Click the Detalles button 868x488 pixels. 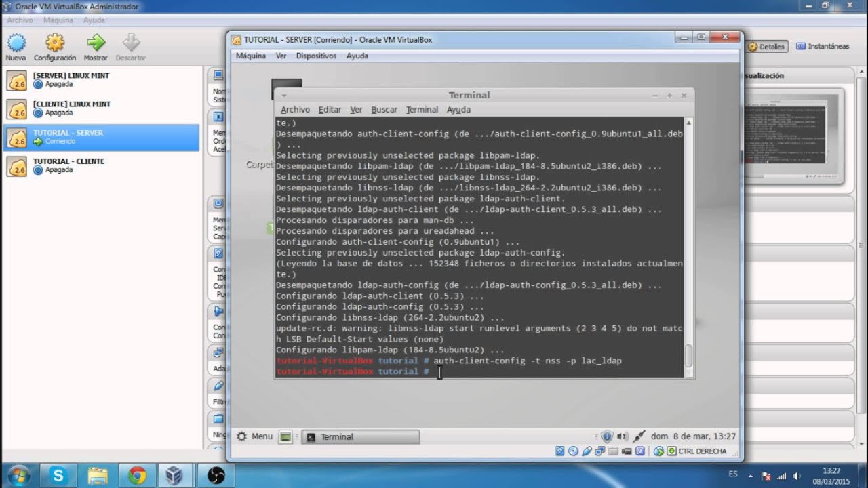pos(767,47)
